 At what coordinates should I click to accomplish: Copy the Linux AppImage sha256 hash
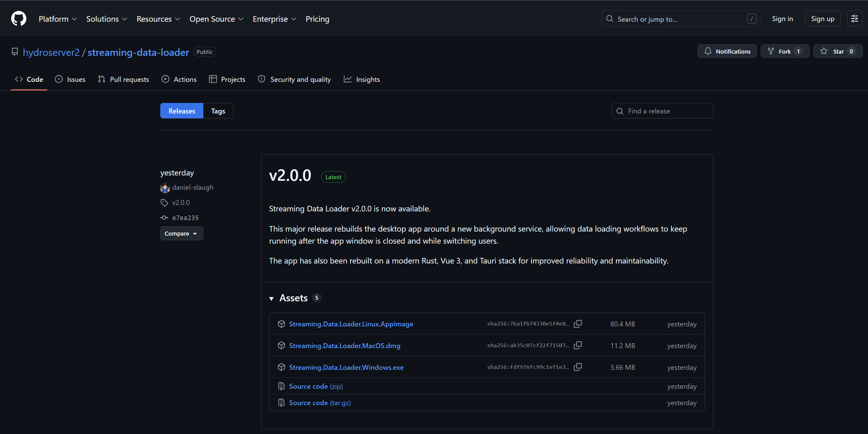(578, 324)
